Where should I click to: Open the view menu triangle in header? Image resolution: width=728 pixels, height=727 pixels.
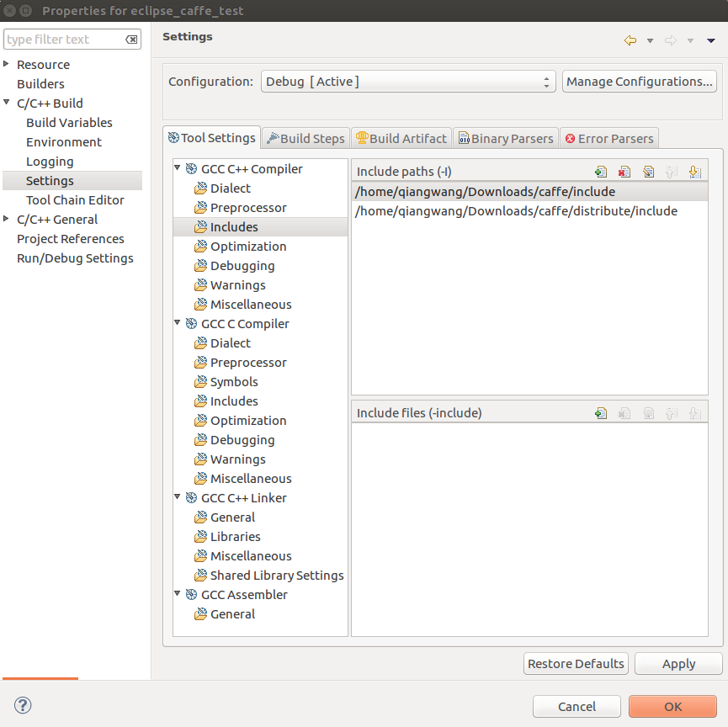[711, 41]
